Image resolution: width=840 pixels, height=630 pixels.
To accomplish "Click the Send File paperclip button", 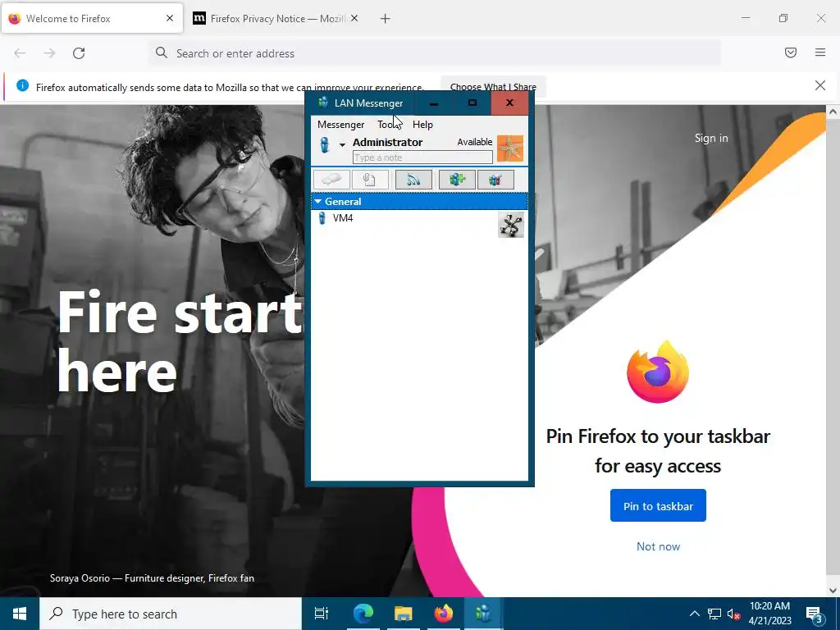I will click(370, 180).
